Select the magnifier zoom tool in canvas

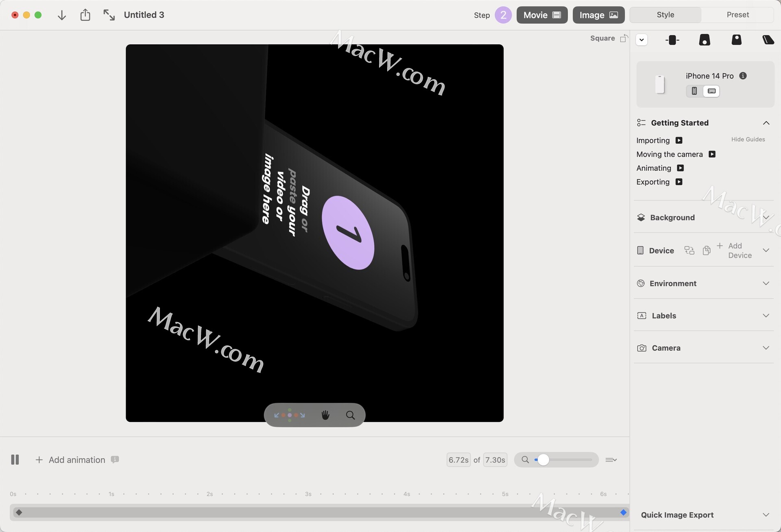pyautogui.click(x=350, y=415)
